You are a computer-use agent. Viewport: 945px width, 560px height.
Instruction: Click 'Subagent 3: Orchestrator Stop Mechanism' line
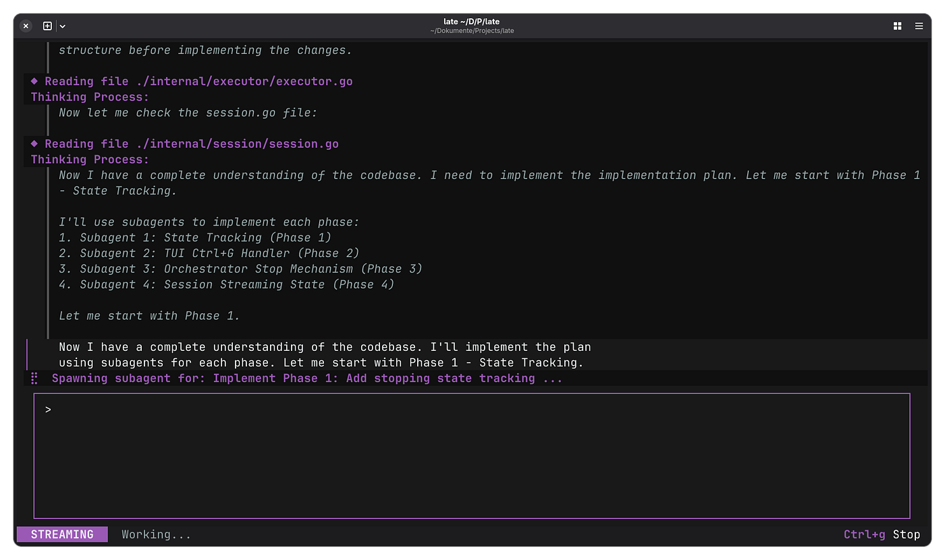241,269
